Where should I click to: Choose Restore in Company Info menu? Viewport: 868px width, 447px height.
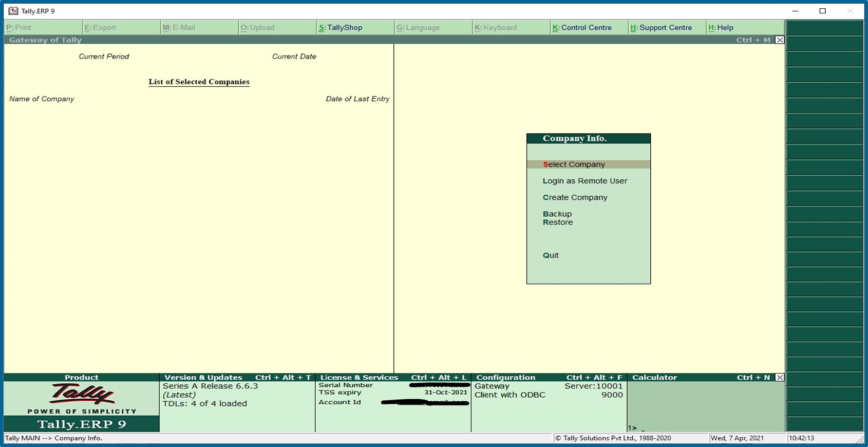(558, 222)
